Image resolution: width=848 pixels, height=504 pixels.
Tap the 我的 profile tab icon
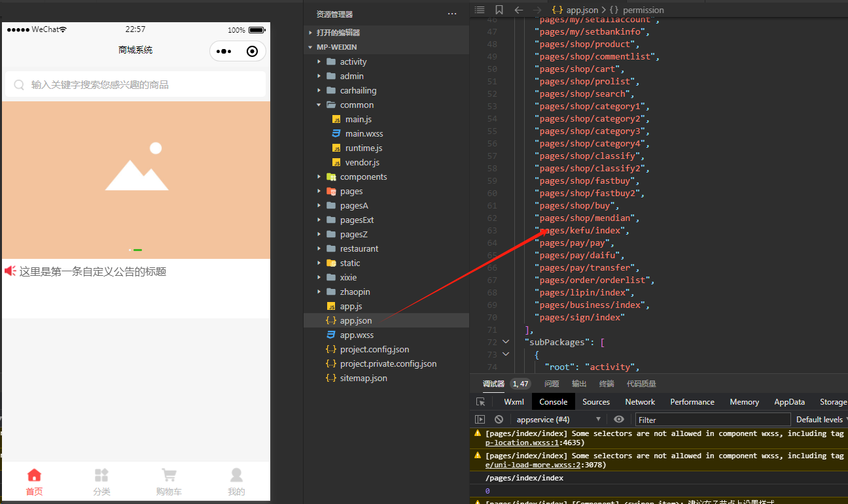(x=236, y=475)
